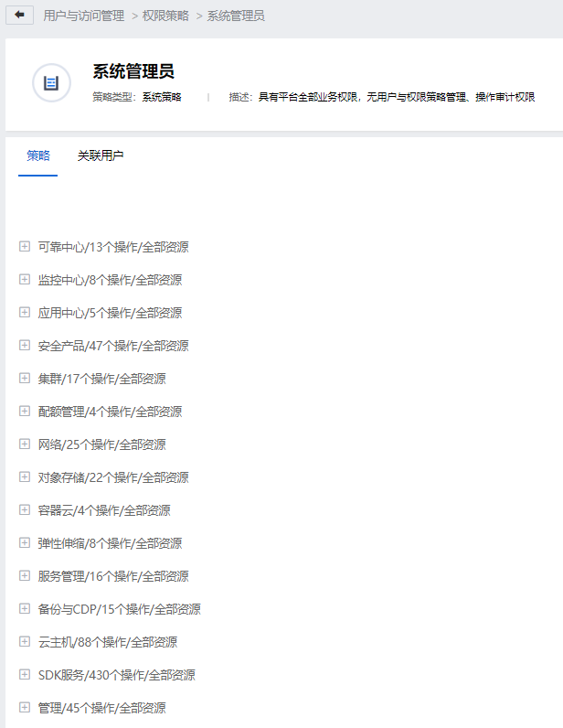Click the policy document icon
The height and width of the screenshot is (728, 563).
[51, 83]
